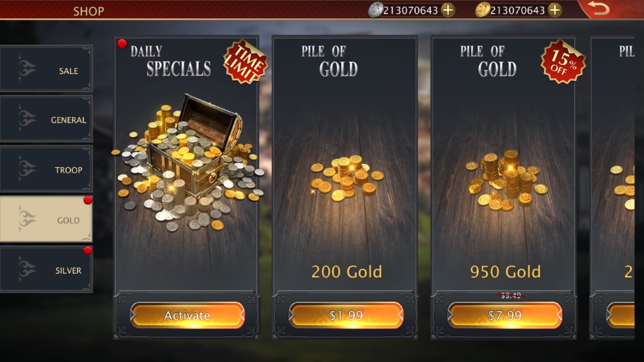Switch to the Silver category
Image resolution: width=644 pixels, height=362 pixels.
coord(46,269)
